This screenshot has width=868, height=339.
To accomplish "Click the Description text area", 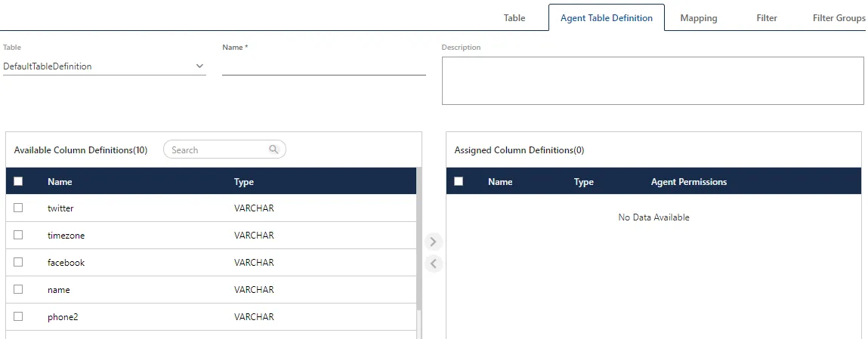I will tap(653, 81).
